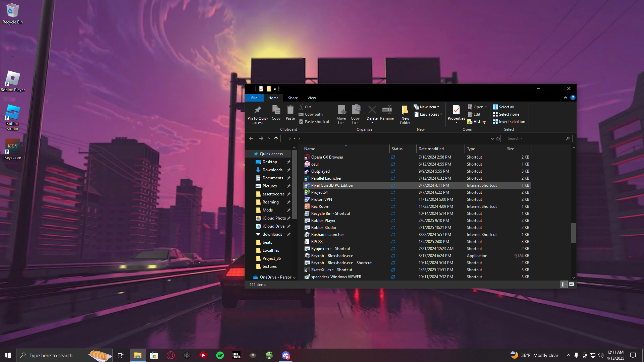Open the File tab
The height and width of the screenshot is (362, 644).
[x=254, y=98]
